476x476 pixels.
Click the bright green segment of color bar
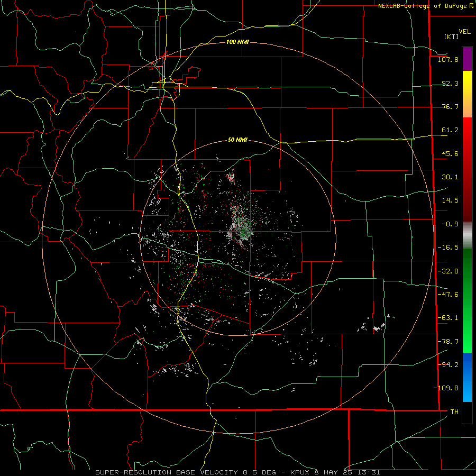[x=467, y=300]
